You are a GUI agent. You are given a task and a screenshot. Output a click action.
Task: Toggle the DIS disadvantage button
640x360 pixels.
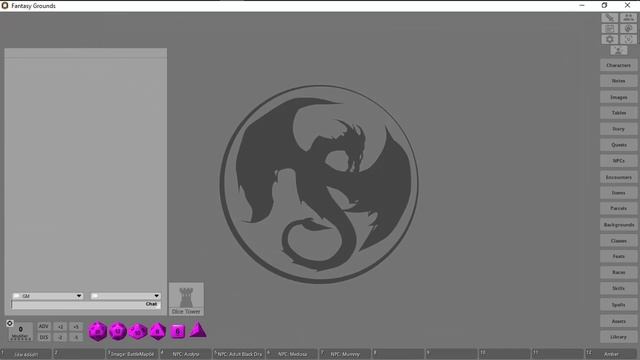pyautogui.click(x=44, y=337)
